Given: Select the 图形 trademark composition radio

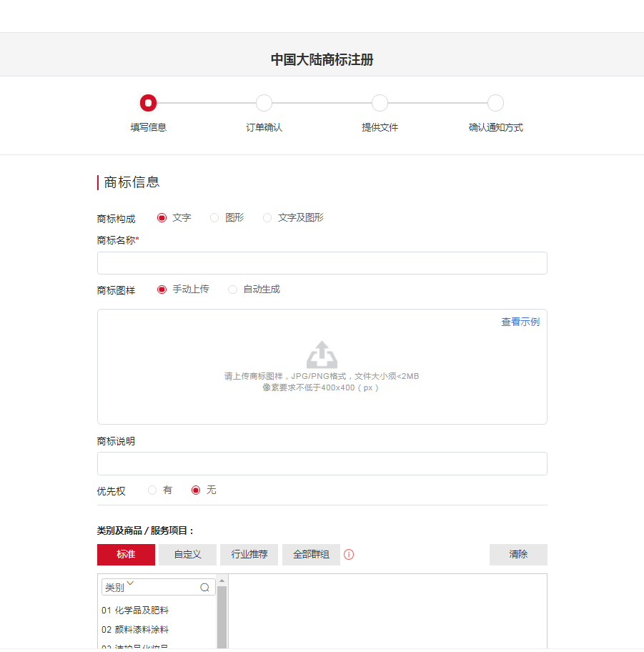Looking at the screenshot, I should click(x=214, y=218).
